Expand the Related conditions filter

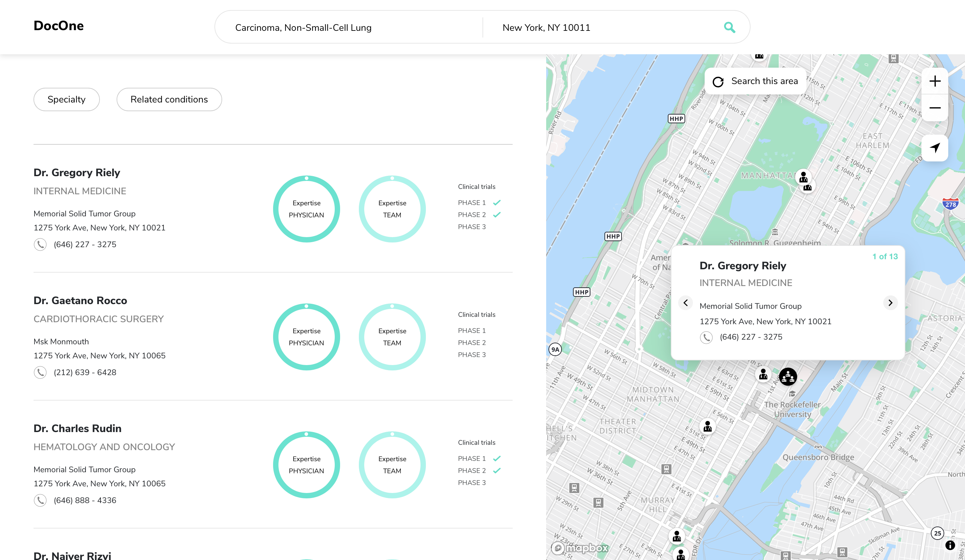point(169,99)
